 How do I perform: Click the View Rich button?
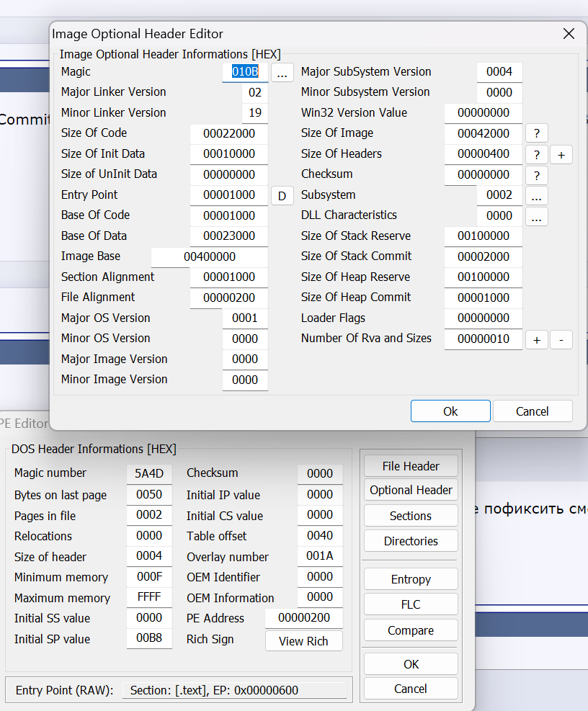pos(303,641)
